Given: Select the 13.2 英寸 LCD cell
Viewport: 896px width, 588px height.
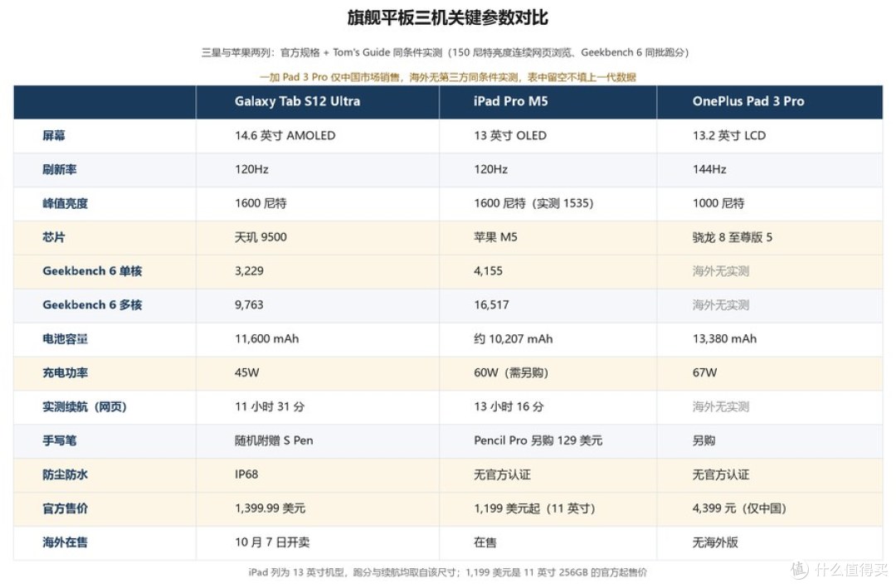Looking at the screenshot, I should coord(729,135).
